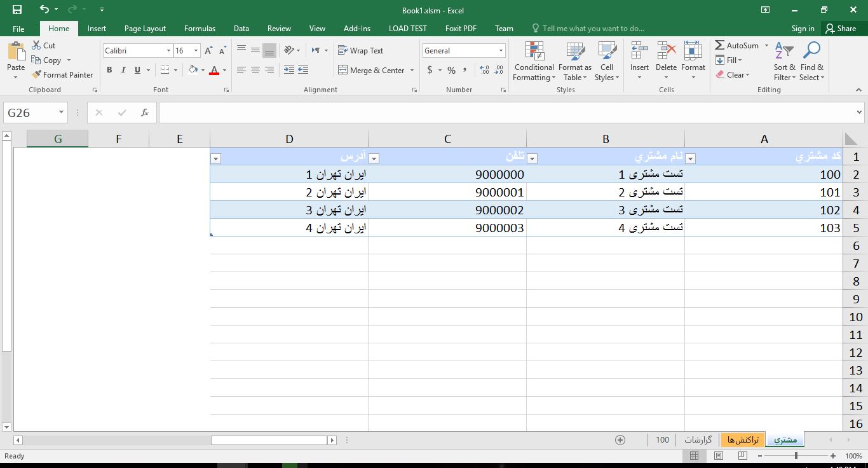This screenshot has height=468, width=868.
Task: Expand the AutoSum dropdown arrow
Action: (x=766, y=46)
